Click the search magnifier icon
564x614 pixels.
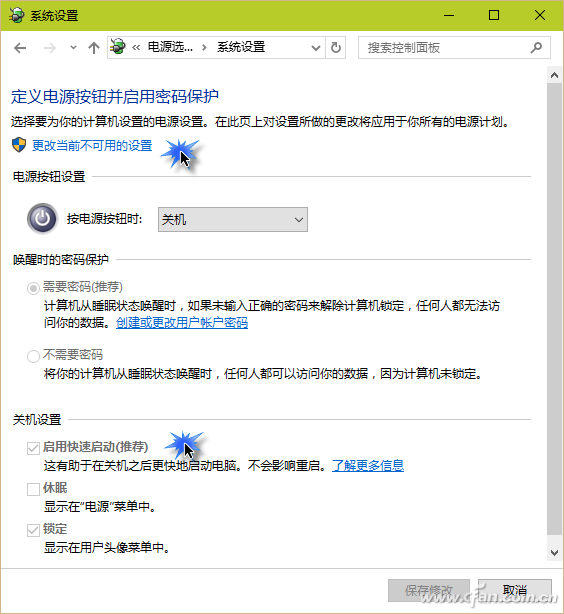pyautogui.click(x=536, y=48)
